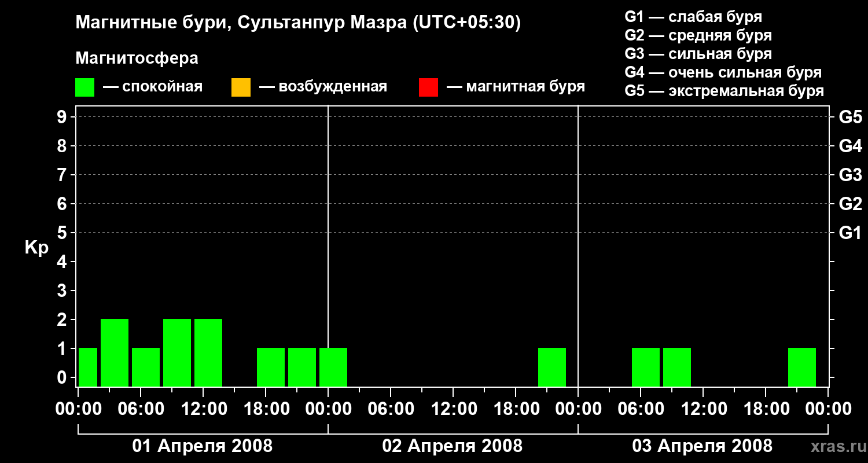The image size is (868, 463).
Task: Click the Kp 1 bar near 21:00 on 01 April
Action: 302,367
